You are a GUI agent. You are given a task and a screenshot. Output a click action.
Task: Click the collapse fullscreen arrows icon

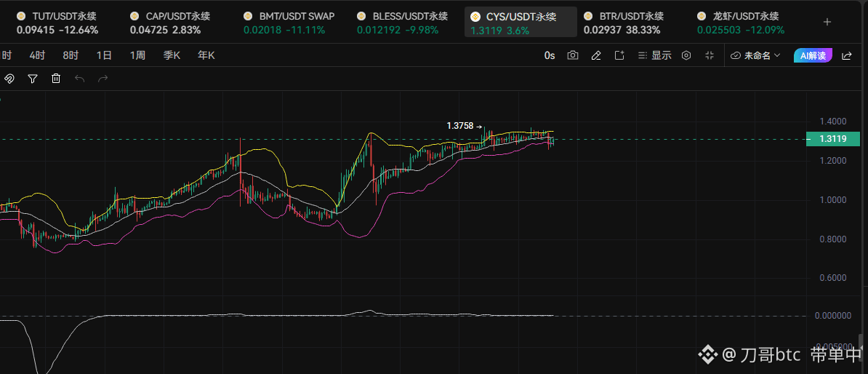[x=710, y=55]
